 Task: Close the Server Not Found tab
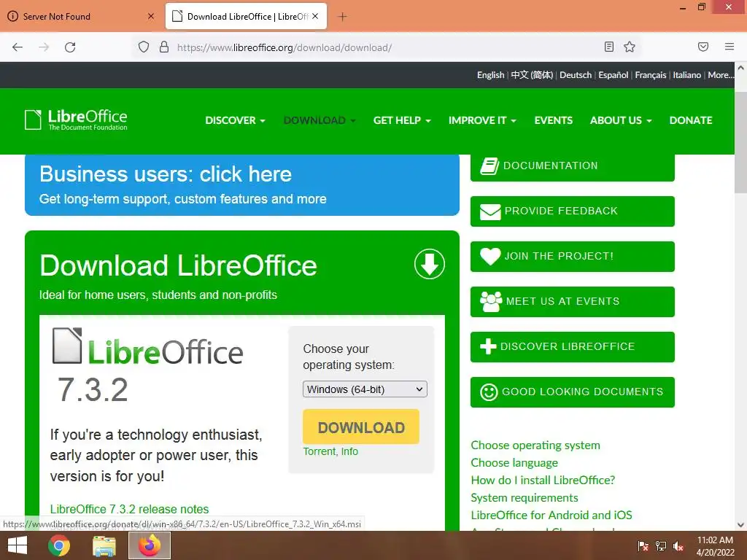[151, 16]
